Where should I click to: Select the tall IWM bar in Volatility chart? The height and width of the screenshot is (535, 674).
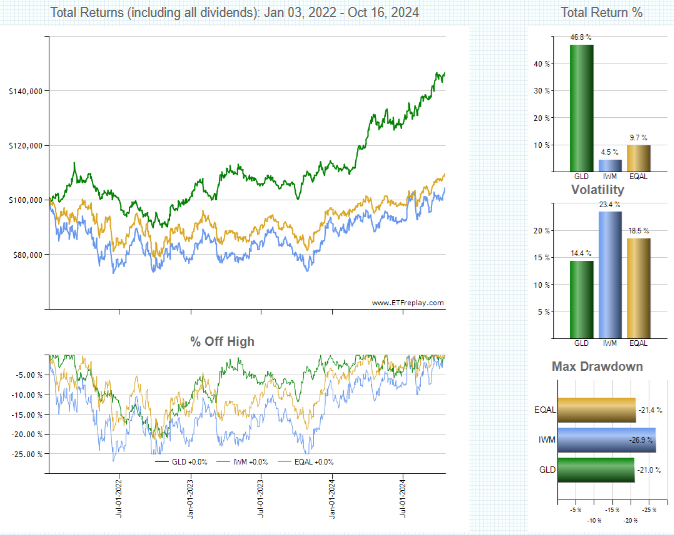(610, 274)
